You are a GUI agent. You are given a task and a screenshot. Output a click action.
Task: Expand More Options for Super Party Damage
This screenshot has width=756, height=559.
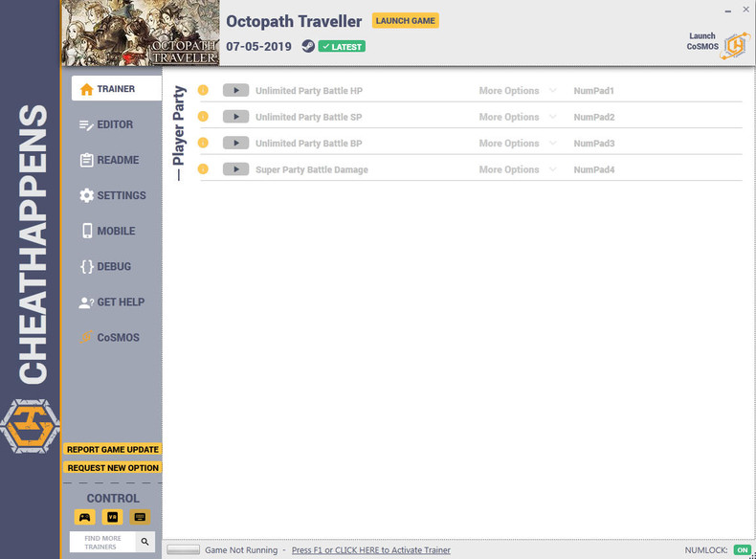(x=518, y=169)
